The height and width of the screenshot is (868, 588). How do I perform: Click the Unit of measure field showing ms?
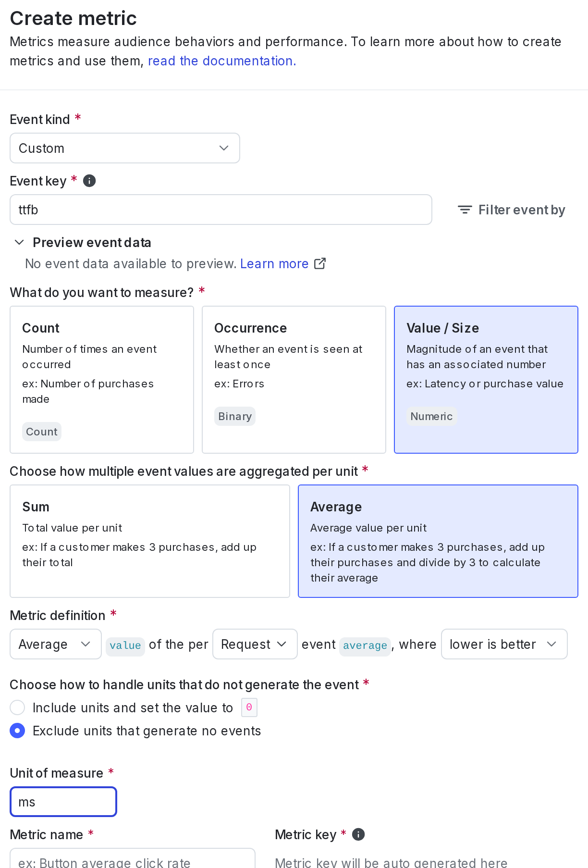63,802
